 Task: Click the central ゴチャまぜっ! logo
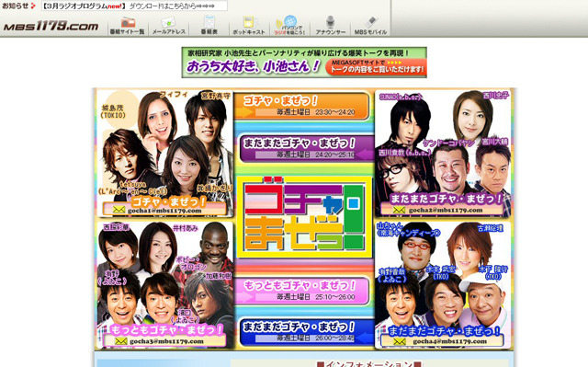(x=304, y=217)
